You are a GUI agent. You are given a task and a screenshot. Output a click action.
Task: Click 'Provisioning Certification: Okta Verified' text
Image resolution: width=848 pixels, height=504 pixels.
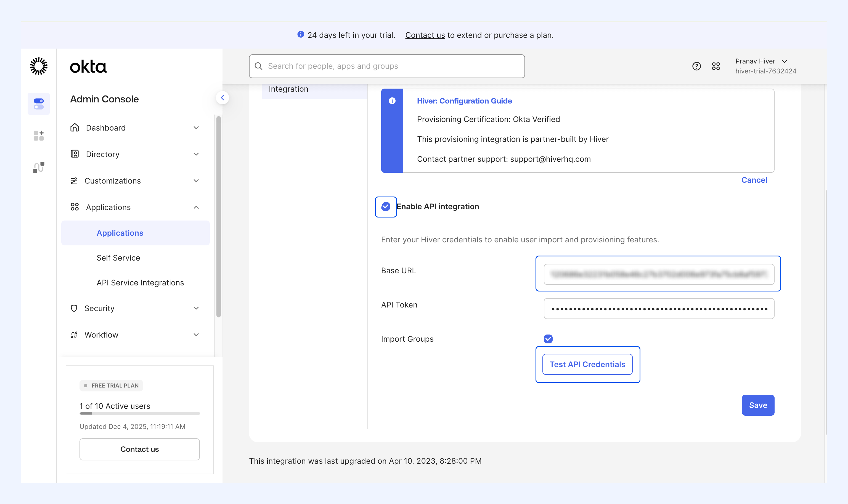pyautogui.click(x=488, y=119)
